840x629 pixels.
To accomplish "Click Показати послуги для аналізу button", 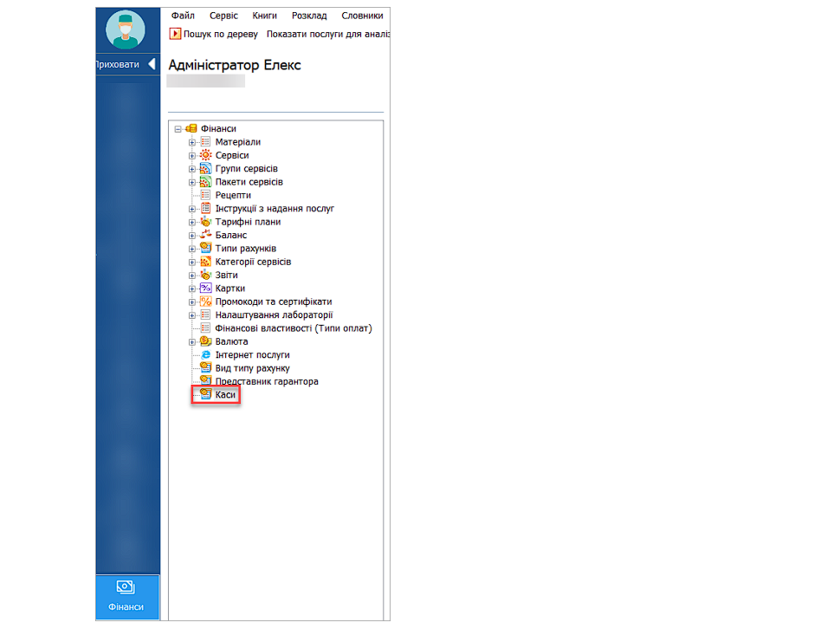I will click(327, 34).
